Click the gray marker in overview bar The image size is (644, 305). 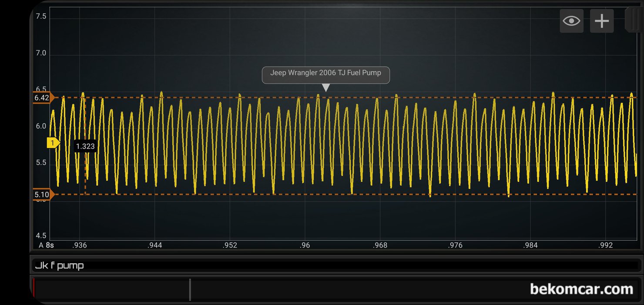click(x=190, y=289)
